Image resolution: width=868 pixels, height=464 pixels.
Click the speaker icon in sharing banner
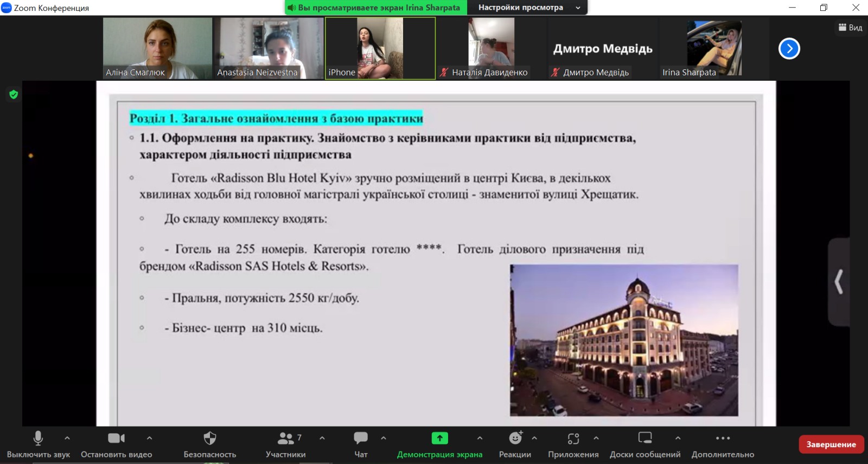(x=292, y=8)
